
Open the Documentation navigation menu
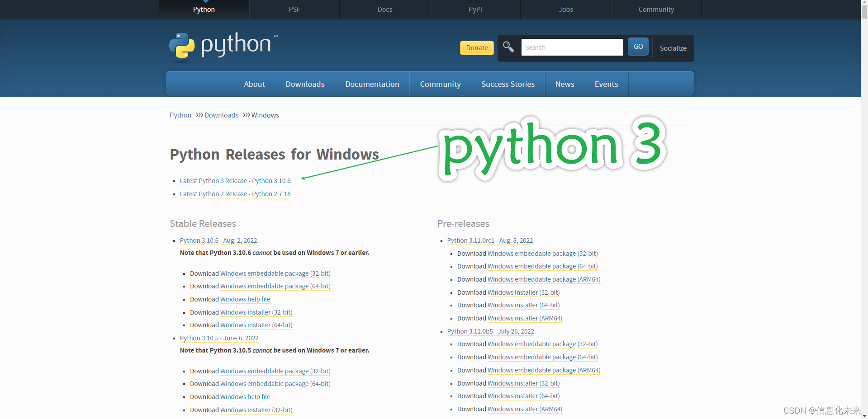pyautogui.click(x=372, y=84)
